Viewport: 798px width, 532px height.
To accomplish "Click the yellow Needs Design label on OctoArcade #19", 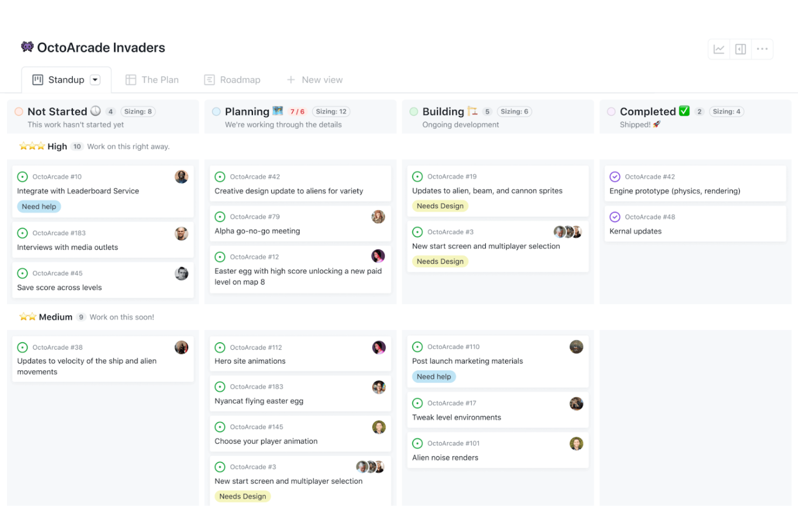I will pyautogui.click(x=440, y=206).
